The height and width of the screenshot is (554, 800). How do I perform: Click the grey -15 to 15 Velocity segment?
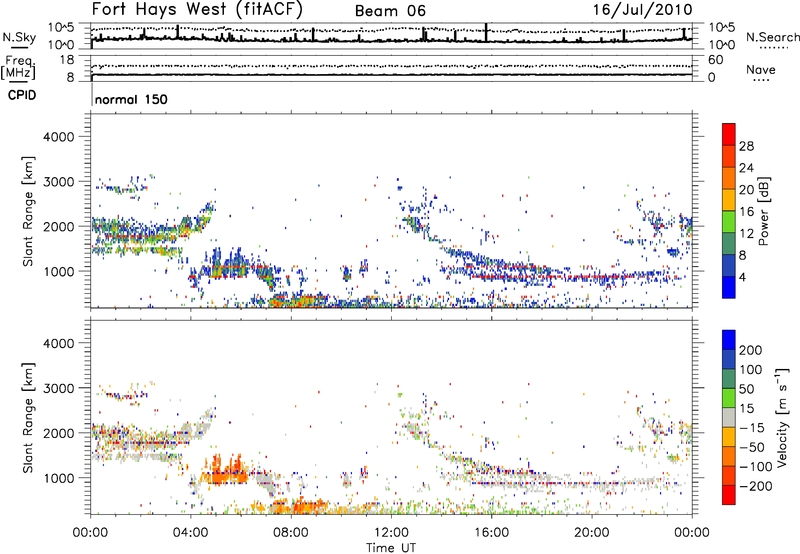click(x=729, y=418)
